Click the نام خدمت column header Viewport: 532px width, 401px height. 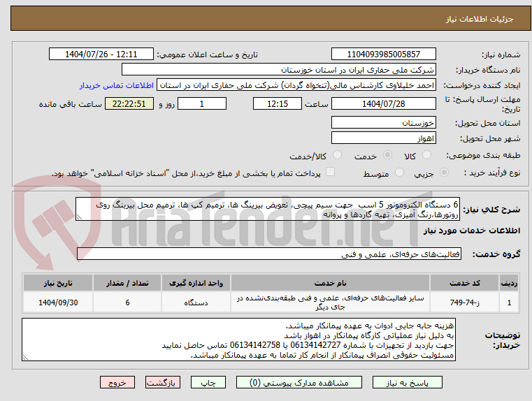tap(330, 283)
